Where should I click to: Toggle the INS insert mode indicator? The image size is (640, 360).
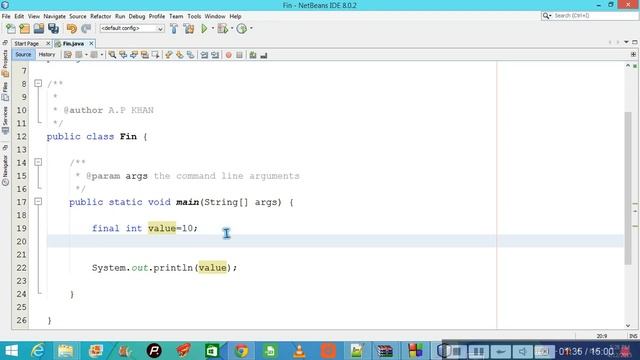(x=633, y=336)
